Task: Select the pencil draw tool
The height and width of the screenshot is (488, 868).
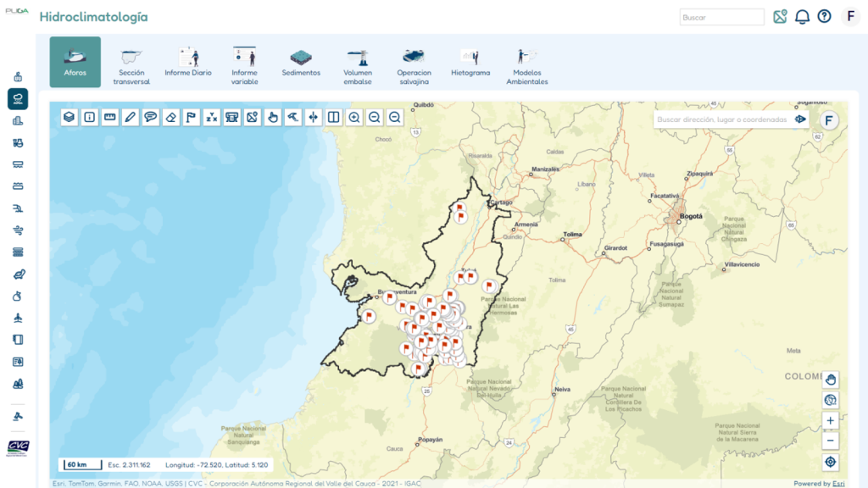Action: click(130, 117)
